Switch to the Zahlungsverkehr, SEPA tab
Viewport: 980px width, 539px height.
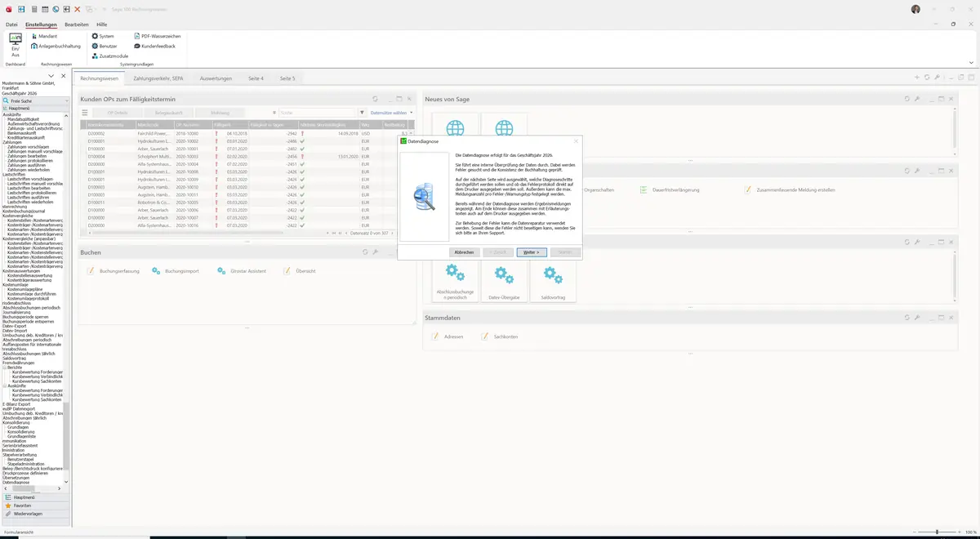[x=158, y=78]
